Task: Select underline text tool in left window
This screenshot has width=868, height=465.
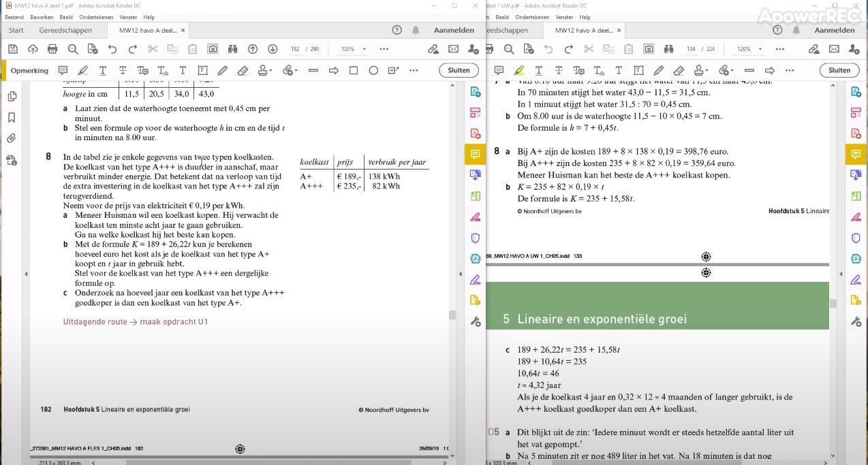Action: (x=103, y=70)
